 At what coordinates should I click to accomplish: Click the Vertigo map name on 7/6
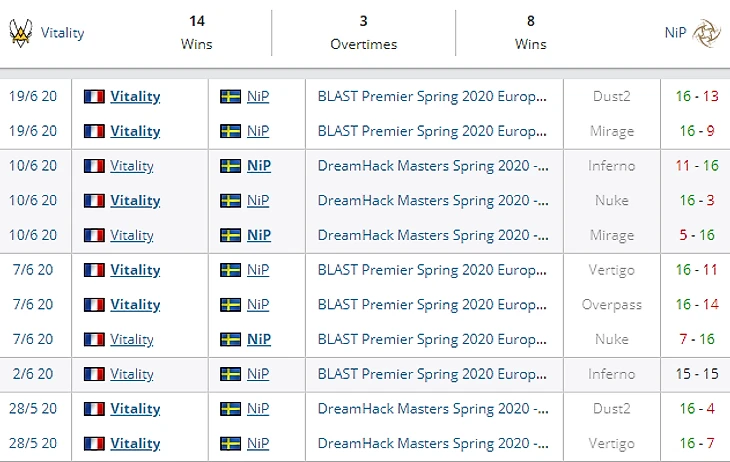611,270
